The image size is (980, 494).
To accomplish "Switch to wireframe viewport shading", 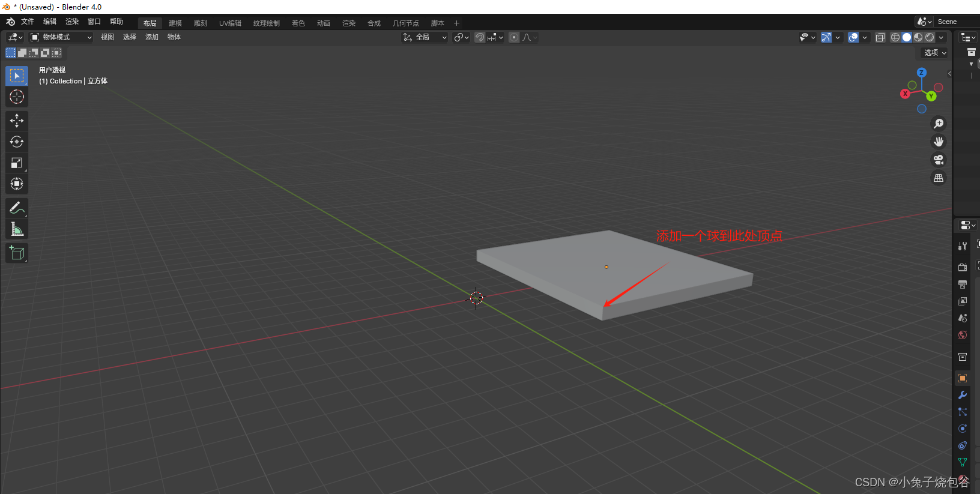I will pos(895,37).
